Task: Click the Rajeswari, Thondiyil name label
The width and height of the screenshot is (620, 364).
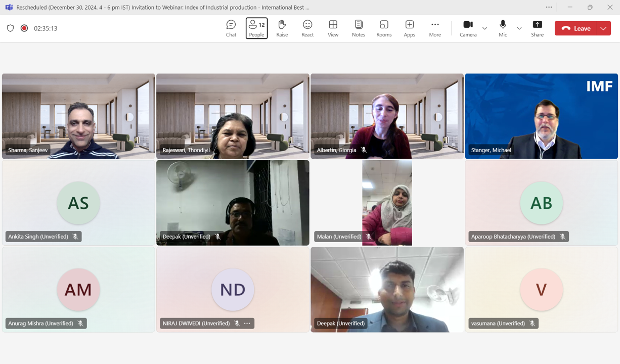Action: point(186,150)
